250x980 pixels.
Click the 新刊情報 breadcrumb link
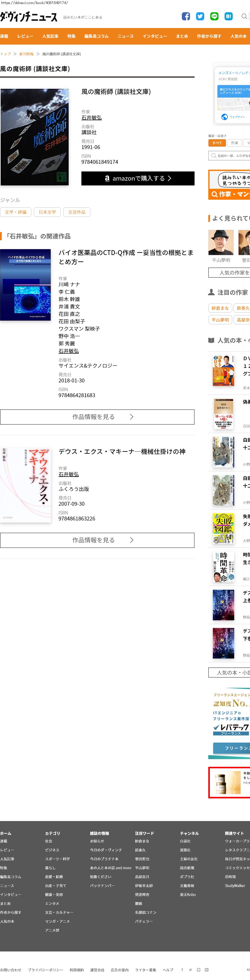[x=26, y=54]
